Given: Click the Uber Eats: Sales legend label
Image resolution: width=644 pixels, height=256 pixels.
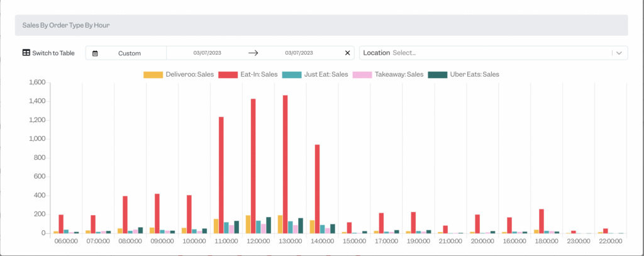Looking at the screenshot, I should pyautogui.click(x=475, y=75).
